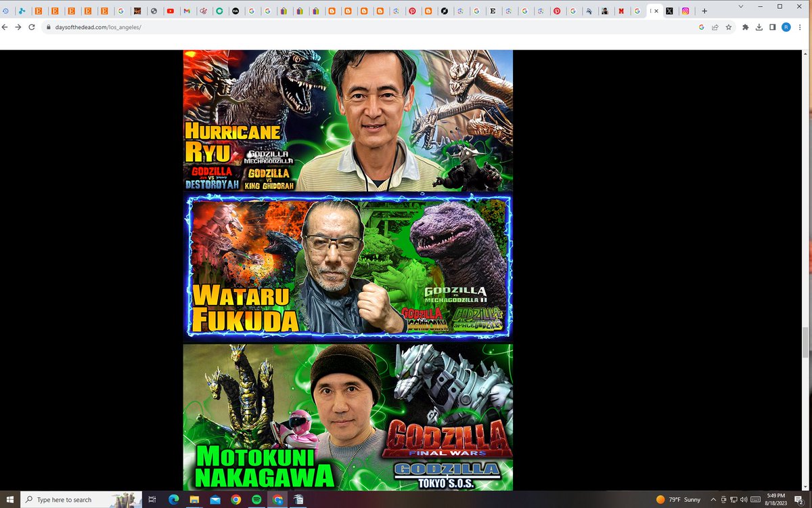Viewport: 812px width, 508px height.
Task: View site information via the lock icon
Action: (48, 27)
